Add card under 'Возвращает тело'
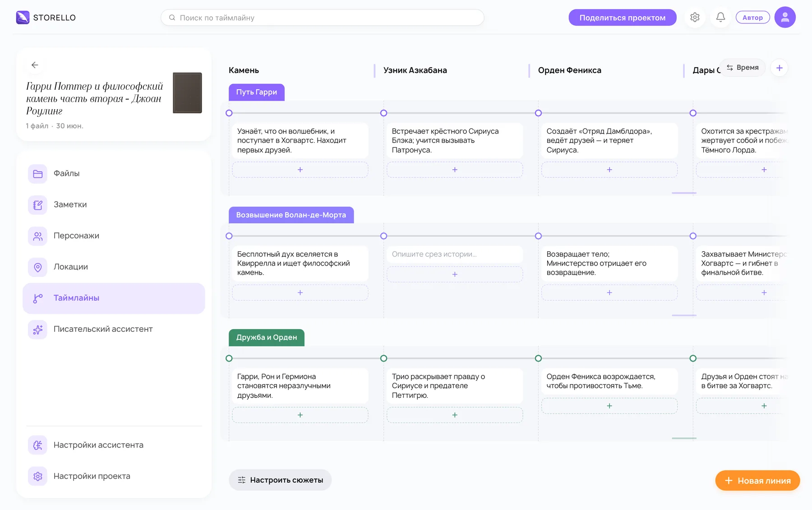The width and height of the screenshot is (812, 510). (x=609, y=293)
